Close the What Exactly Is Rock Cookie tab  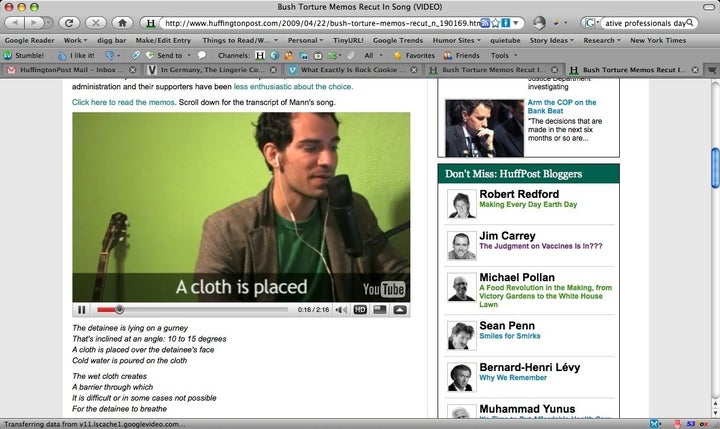[x=414, y=70]
